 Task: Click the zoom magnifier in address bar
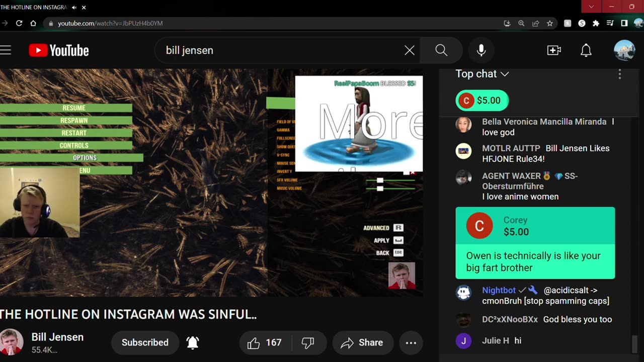coord(521,23)
